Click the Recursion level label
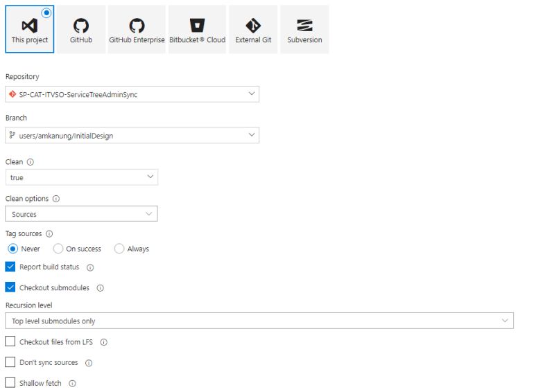554x392 pixels. click(29, 305)
